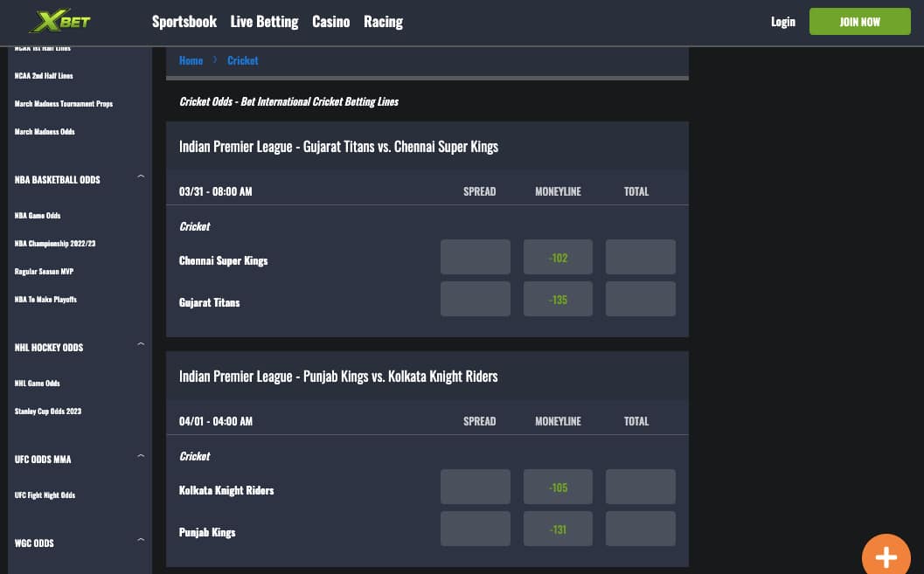924x574 pixels.
Task: Click the NBA BASKETBALL ODDS header
Action: click(x=57, y=180)
